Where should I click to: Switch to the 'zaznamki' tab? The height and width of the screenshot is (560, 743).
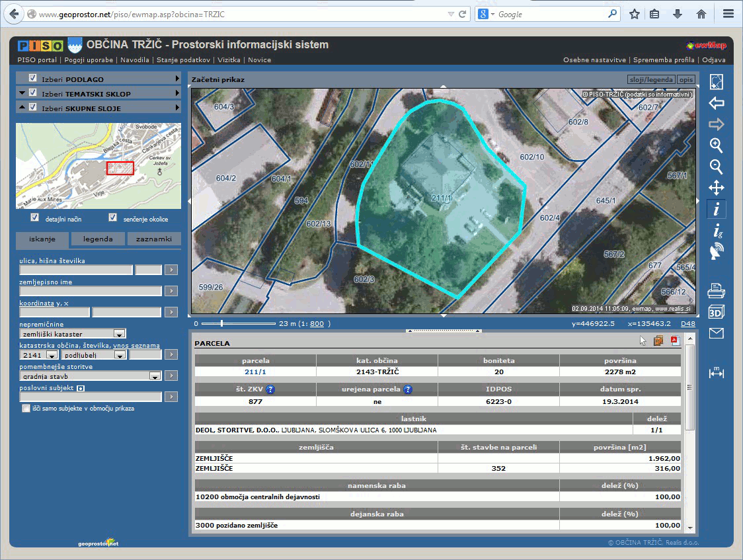(154, 239)
